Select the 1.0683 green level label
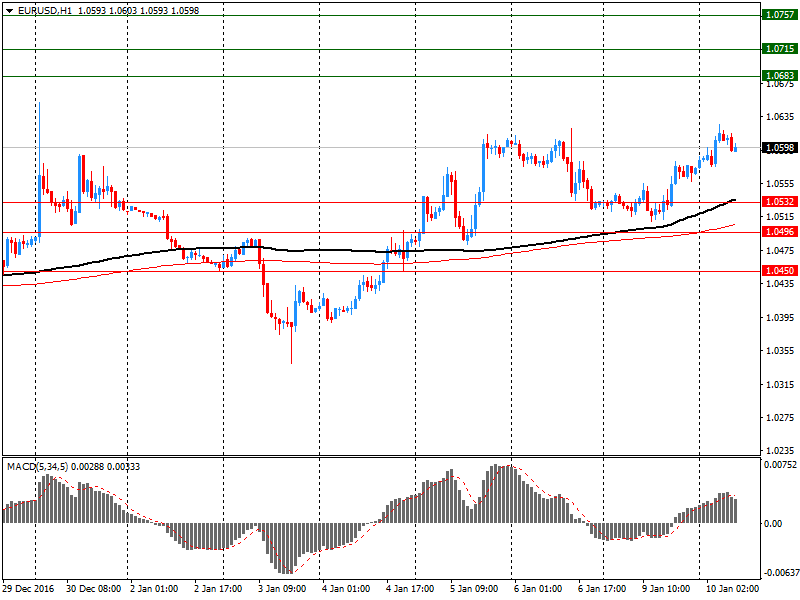800x600 pixels. pos(780,76)
